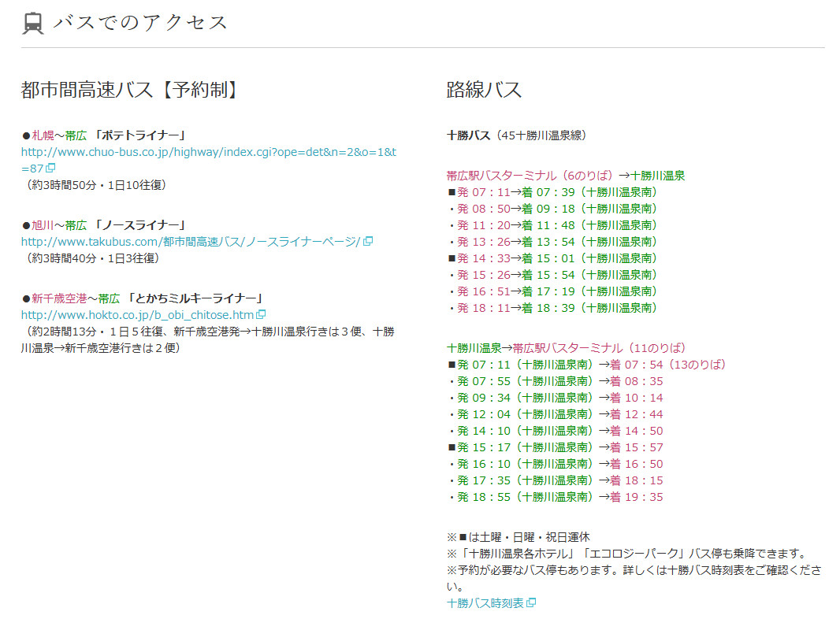840x619 pixels.
Task: Click external-link icon after the hokto URL
Action: click(x=262, y=315)
